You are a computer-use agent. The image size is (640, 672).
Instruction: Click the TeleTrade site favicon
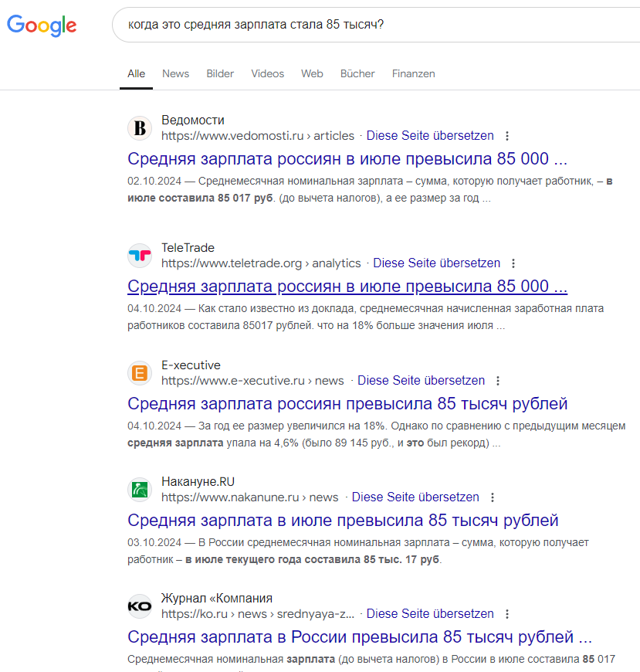click(x=140, y=256)
